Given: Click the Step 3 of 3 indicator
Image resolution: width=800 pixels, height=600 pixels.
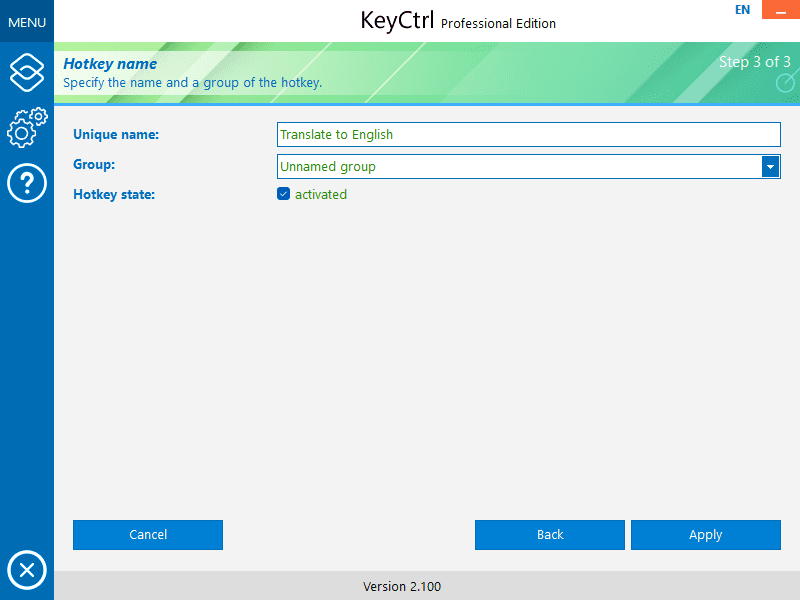Looking at the screenshot, I should 755,62.
